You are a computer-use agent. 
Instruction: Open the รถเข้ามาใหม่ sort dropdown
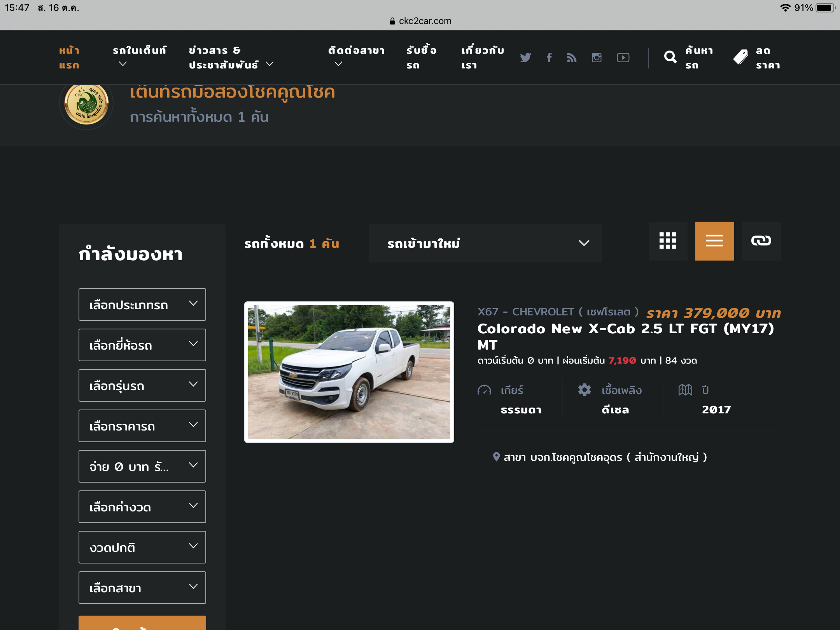pos(485,243)
